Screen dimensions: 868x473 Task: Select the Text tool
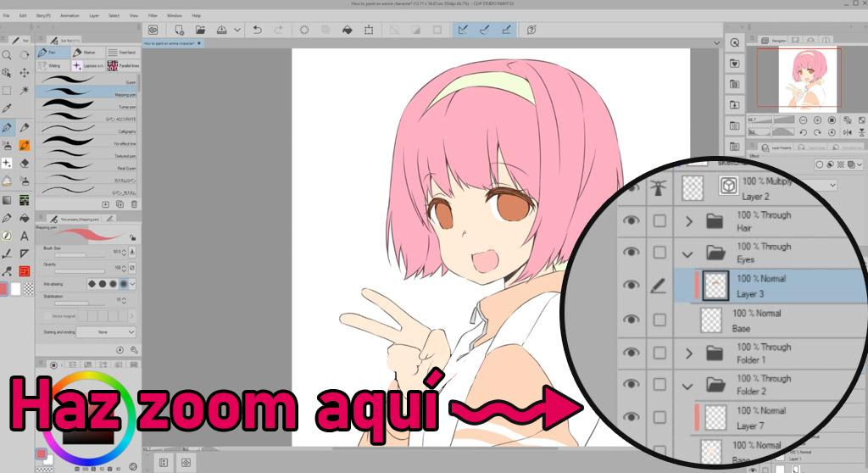pyautogui.click(x=25, y=236)
